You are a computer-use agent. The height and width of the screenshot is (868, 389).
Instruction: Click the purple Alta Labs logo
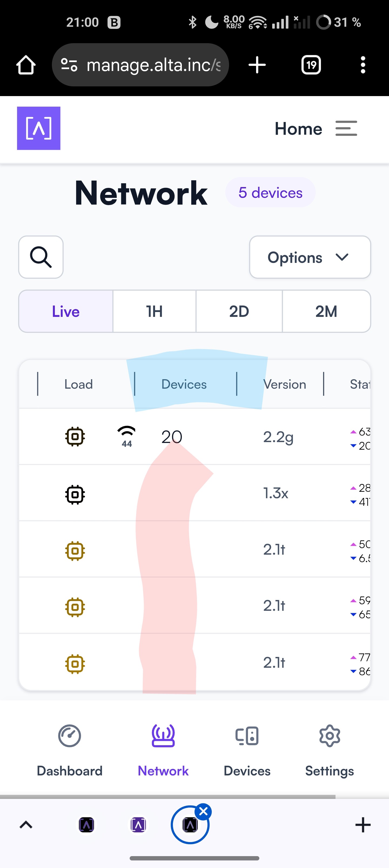pos(39,128)
